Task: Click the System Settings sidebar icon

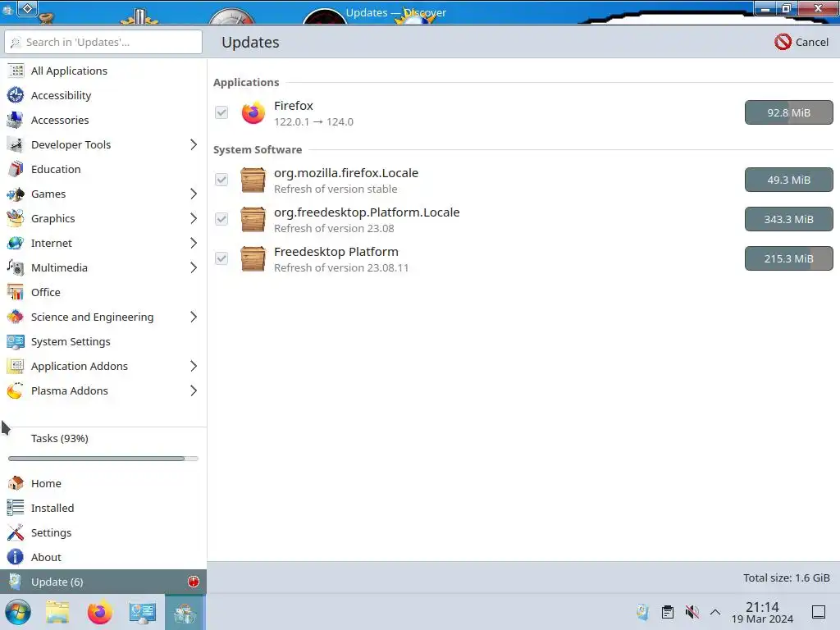Action: [x=16, y=342]
